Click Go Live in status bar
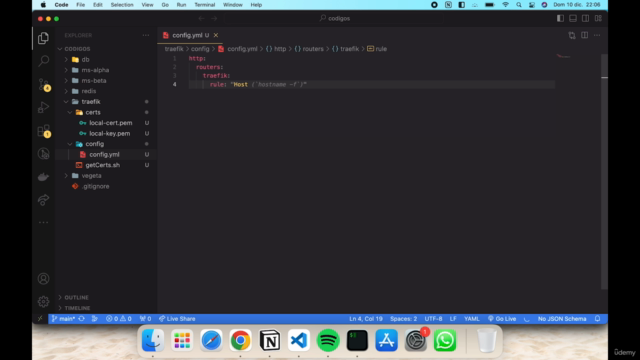The image size is (640, 360). tap(502, 319)
